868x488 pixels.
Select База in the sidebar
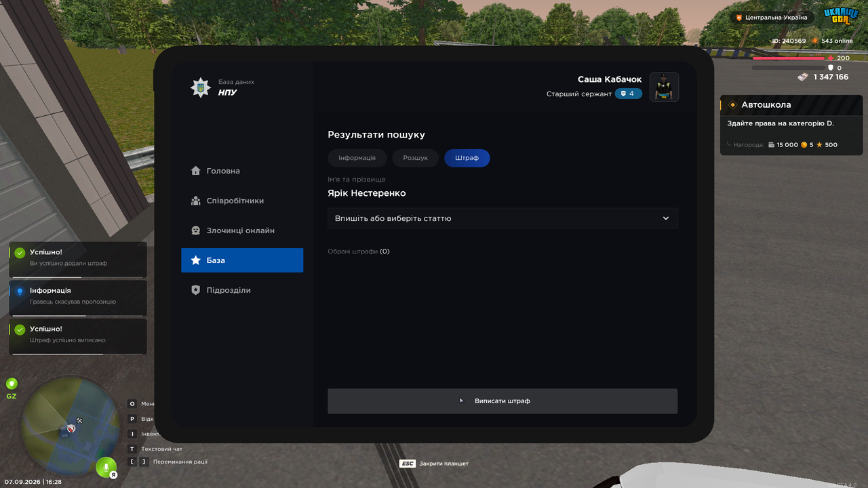pos(242,260)
